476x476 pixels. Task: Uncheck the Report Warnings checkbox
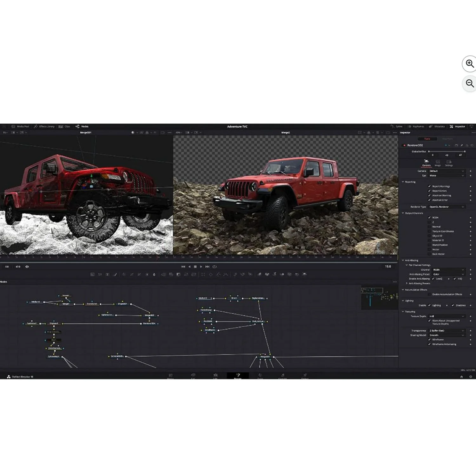(429, 186)
